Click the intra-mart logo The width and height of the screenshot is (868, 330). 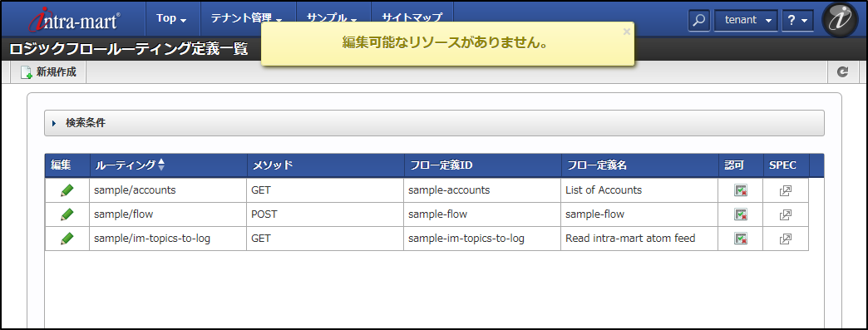(74, 20)
